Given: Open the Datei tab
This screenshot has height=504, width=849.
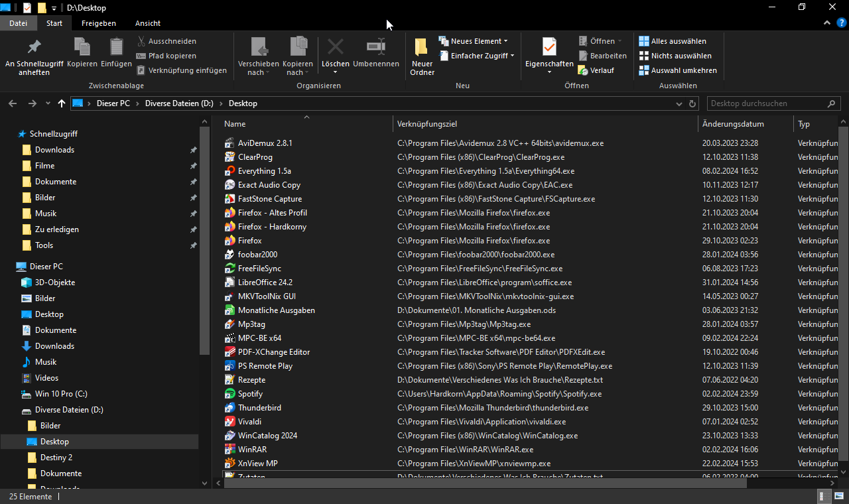Looking at the screenshot, I should (x=19, y=23).
